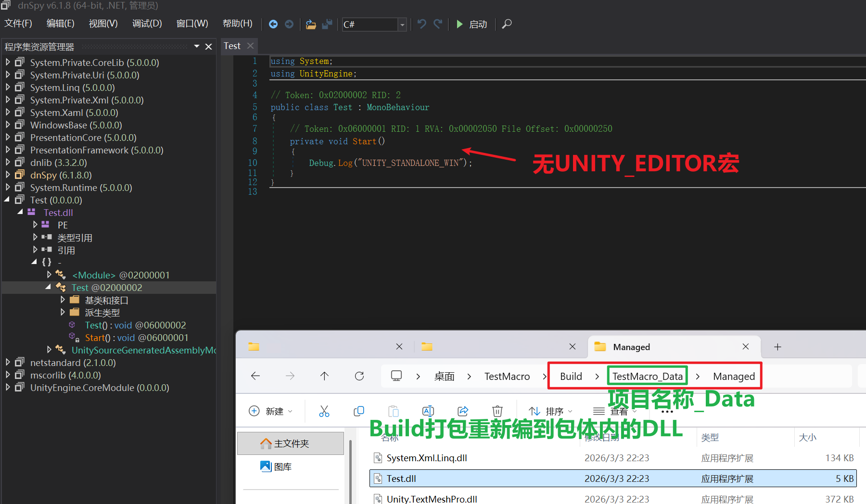This screenshot has height=504, width=866.
Task: Click the share icon in Explorer toolbar
Action: click(x=463, y=411)
